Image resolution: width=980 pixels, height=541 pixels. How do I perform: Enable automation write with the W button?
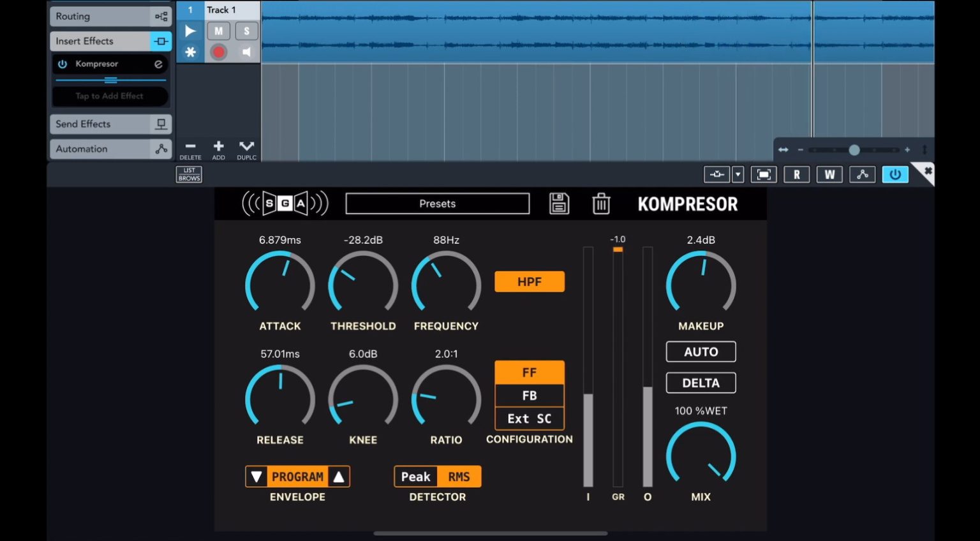point(829,174)
